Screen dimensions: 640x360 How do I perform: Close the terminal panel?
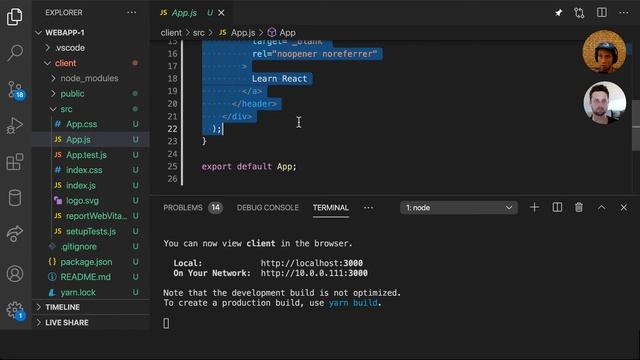pos(624,207)
